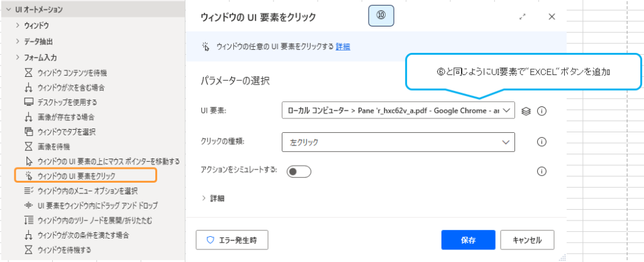Open the 詳細 help link
Viewport: 644px width, 262px height.
pyautogui.click(x=343, y=46)
